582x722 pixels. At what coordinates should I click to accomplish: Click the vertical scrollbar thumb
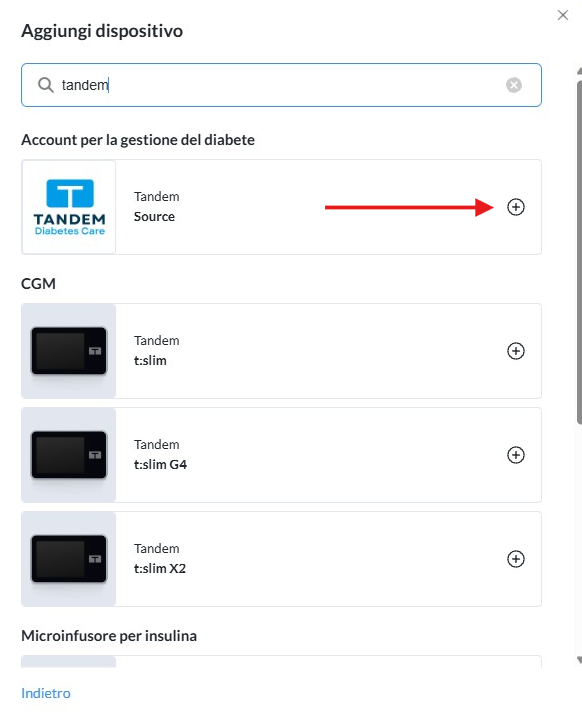pyautogui.click(x=579, y=252)
